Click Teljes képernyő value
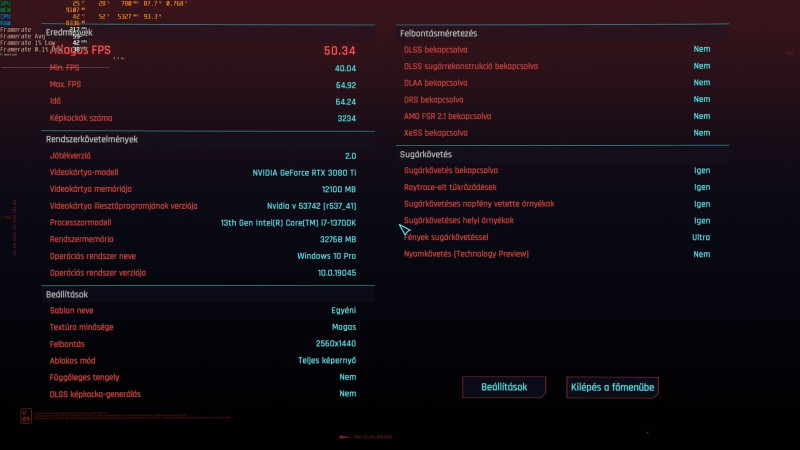Viewport: 800px width, 450px height. (327, 361)
